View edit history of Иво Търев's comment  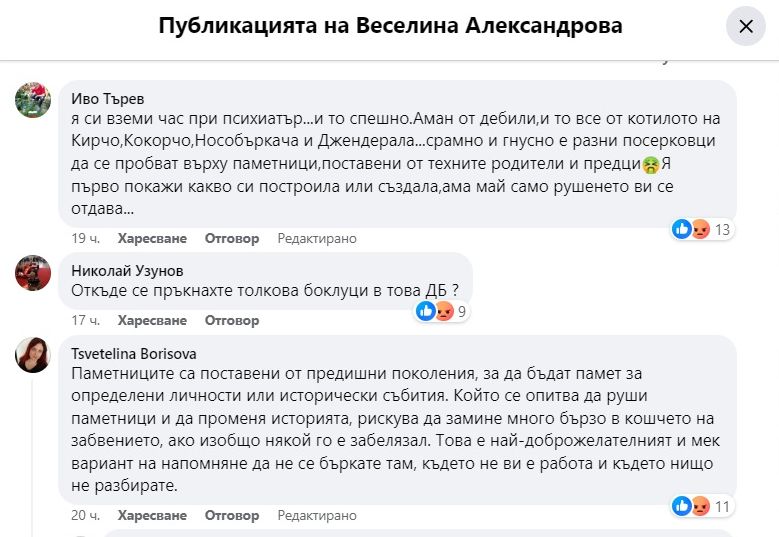point(317,238)
